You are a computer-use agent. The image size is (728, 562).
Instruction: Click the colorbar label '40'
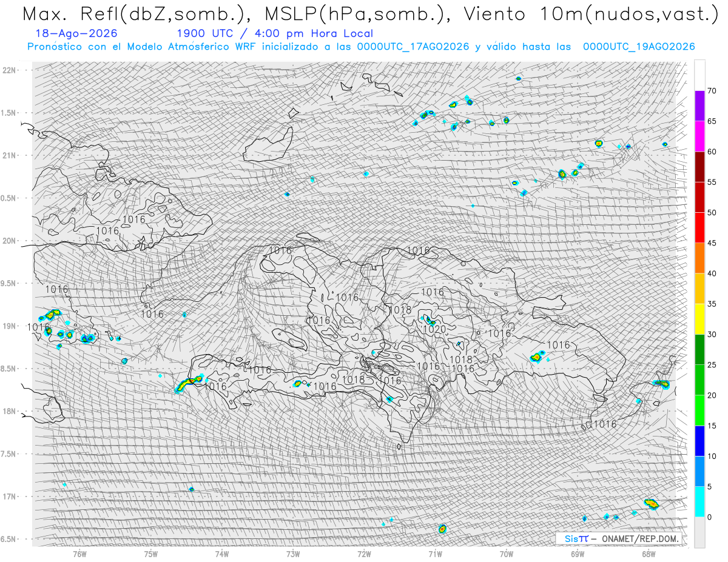[713, 273]
